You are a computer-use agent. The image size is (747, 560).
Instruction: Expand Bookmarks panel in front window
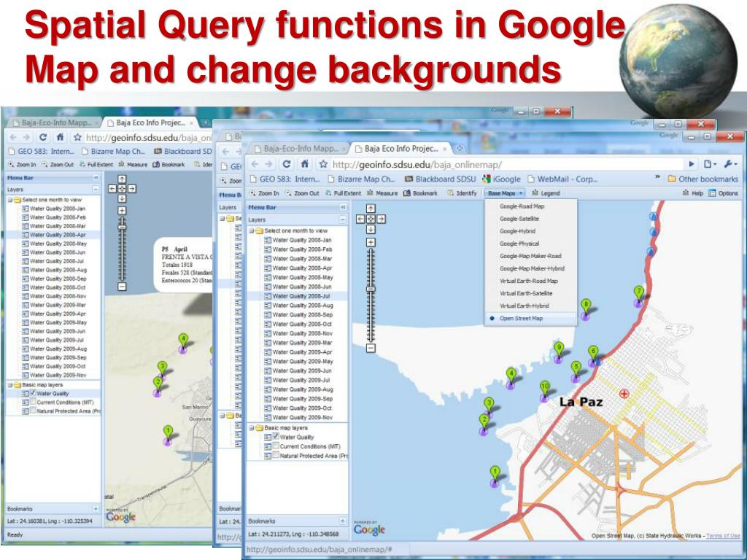point(342,521)
